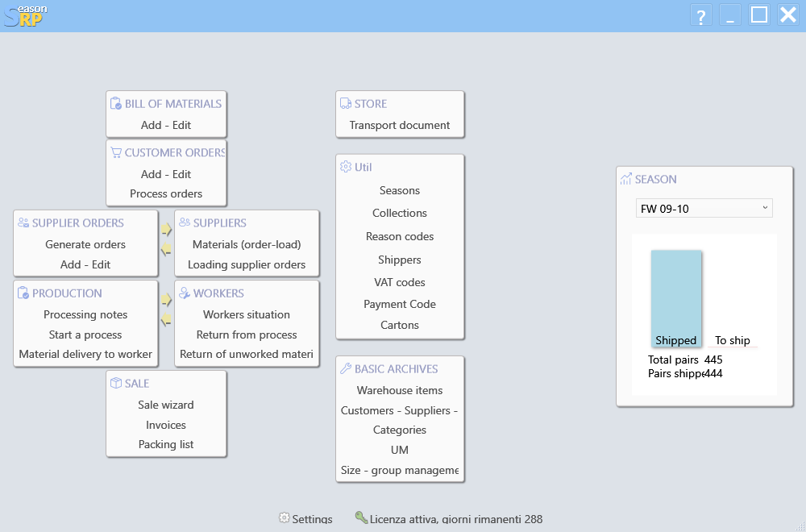Screen dimensions: 806x532
Task: Open VAT codes
Action: (400, 283)
